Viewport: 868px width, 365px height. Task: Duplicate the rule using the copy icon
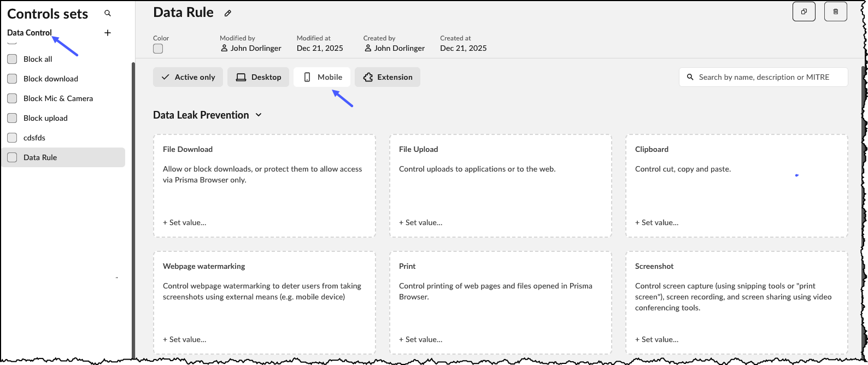pyautogui.click(x=804, y=11)
